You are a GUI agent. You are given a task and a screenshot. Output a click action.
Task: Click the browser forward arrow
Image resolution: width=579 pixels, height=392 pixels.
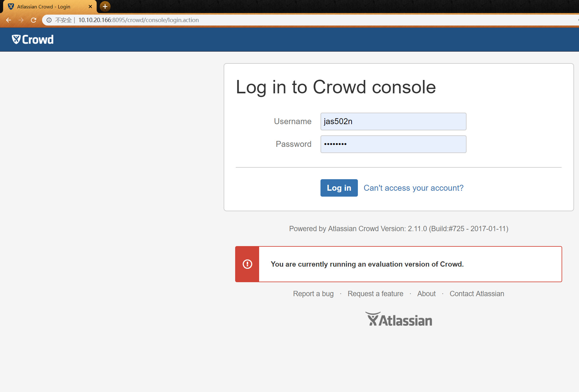coord(21,20)
